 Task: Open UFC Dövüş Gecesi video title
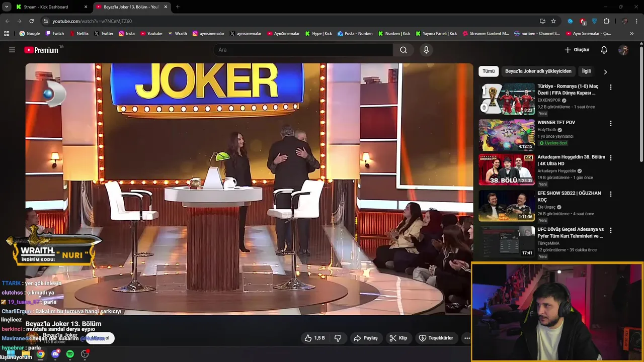[571, 233]
